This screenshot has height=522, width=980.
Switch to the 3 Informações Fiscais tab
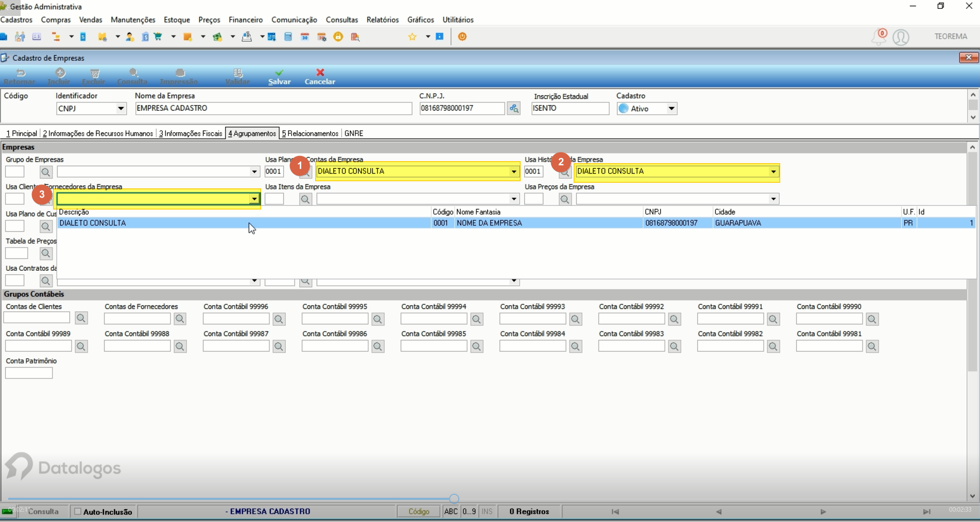click(191, 133)
